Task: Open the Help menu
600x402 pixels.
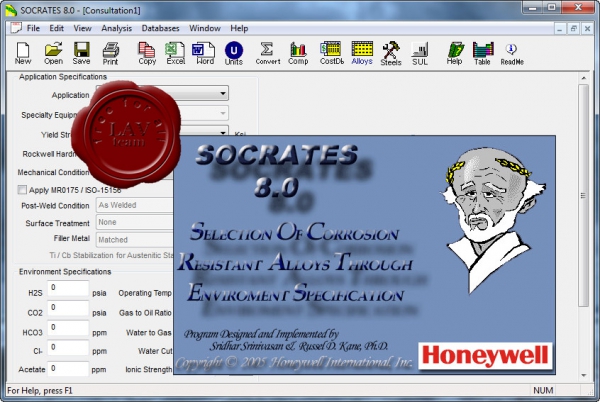Action: 239,28
